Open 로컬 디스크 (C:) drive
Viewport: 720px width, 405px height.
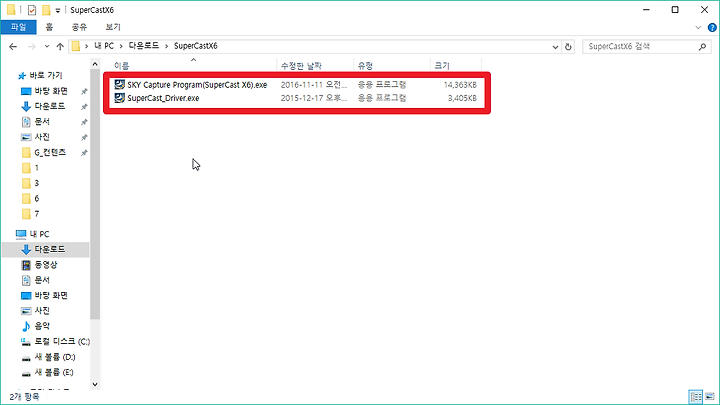pyautogui.click(x=62, y=342)
